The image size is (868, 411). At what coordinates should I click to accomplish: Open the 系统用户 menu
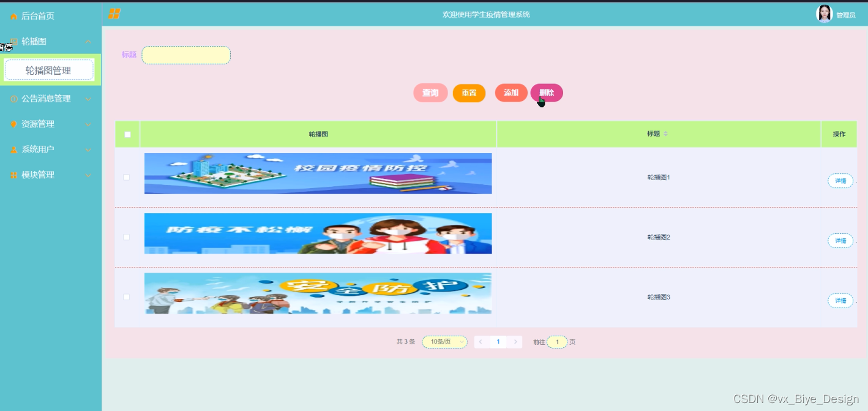pyautogui.click(x=51, y=149)
